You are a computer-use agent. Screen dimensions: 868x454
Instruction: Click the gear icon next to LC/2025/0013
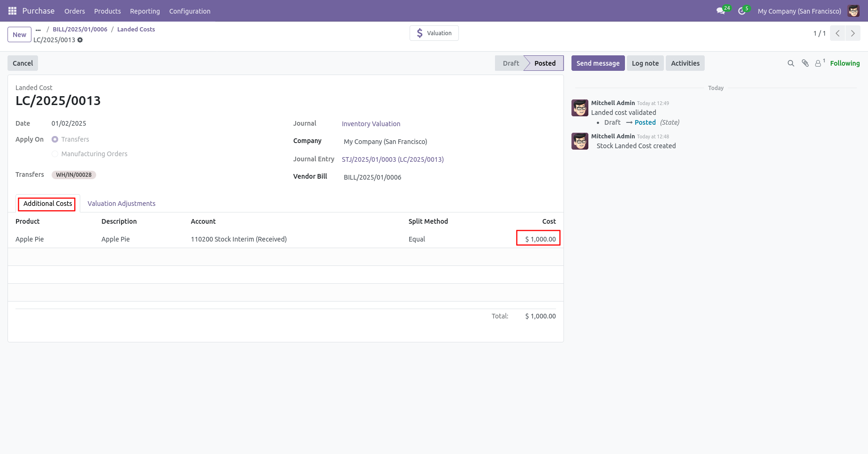tap(80, 40)
